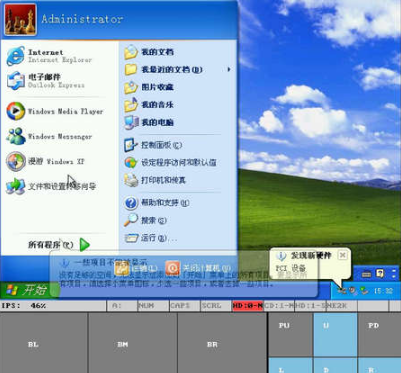401x373 pixels.
Task: Click the Start (开始) button
Action: pyautogui.click(x=29, y=290)
